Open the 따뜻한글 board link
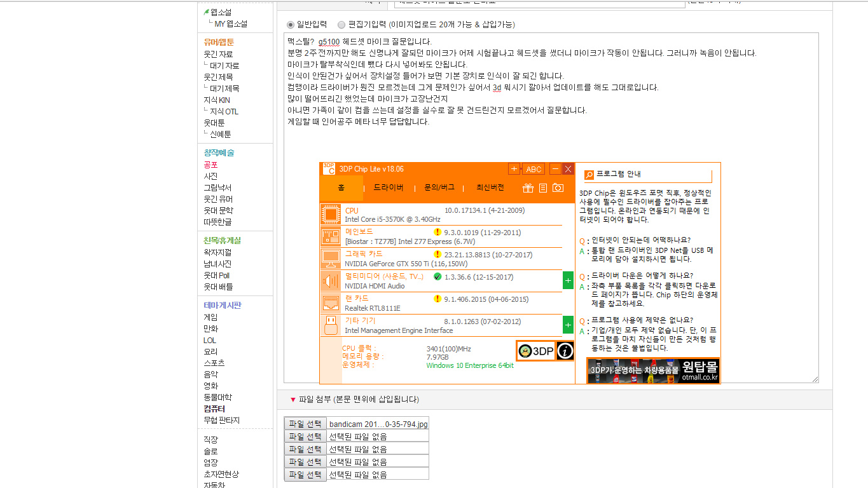The height and width of the screenshot is (488, 868). [x=217, y=222]
